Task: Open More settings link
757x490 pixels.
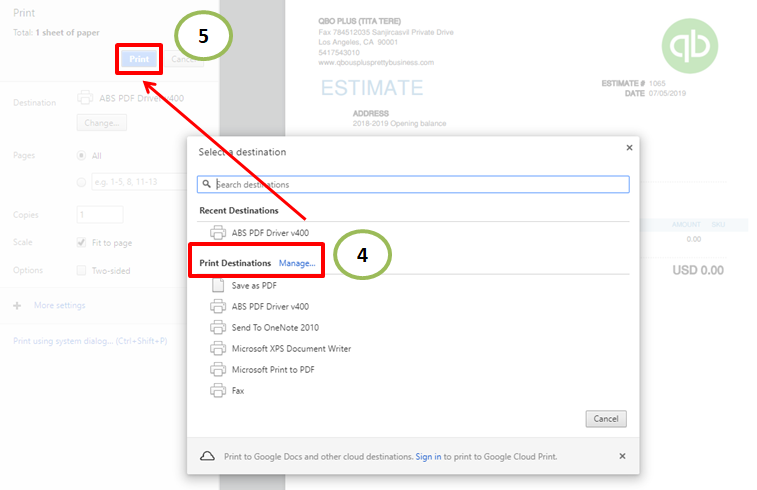Action: pyautogui.click(x=59, y=305)
